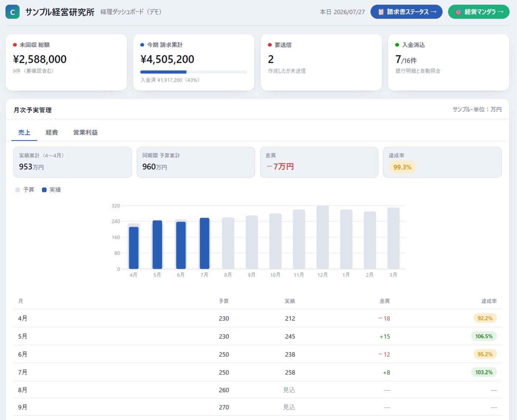Viewport: 517px width, 420px height.
Task: Click the 実績 legend swatch
Action: click(x=44, y=190)
